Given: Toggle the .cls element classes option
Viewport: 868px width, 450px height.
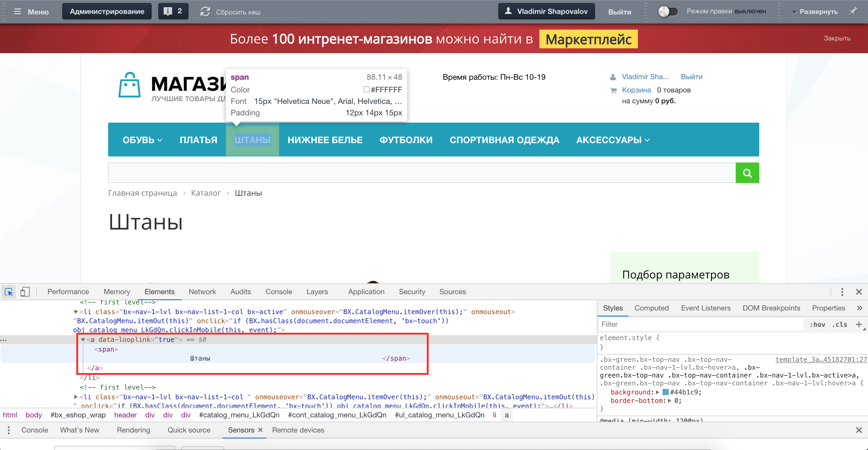Looking at the screenshot, I should click(x=839, y=324).
